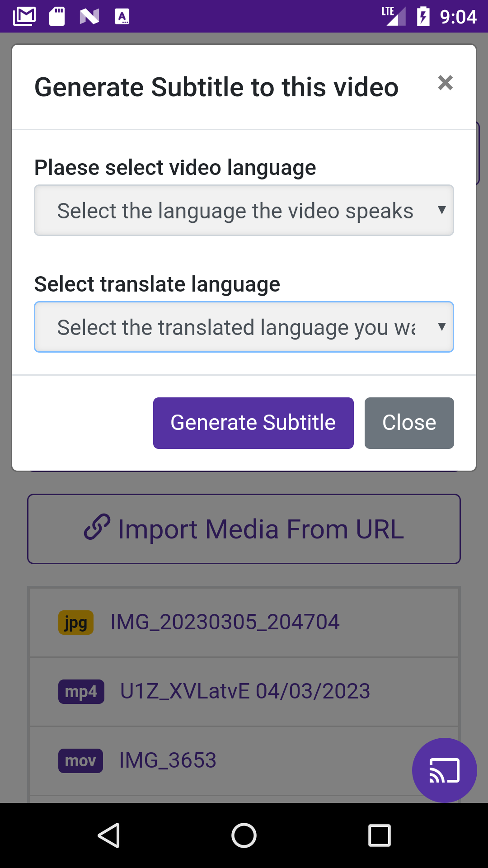The height and width of the screenshot is (868, 488).
Task: Tap the SD card status icon
Action: [57, 17]
